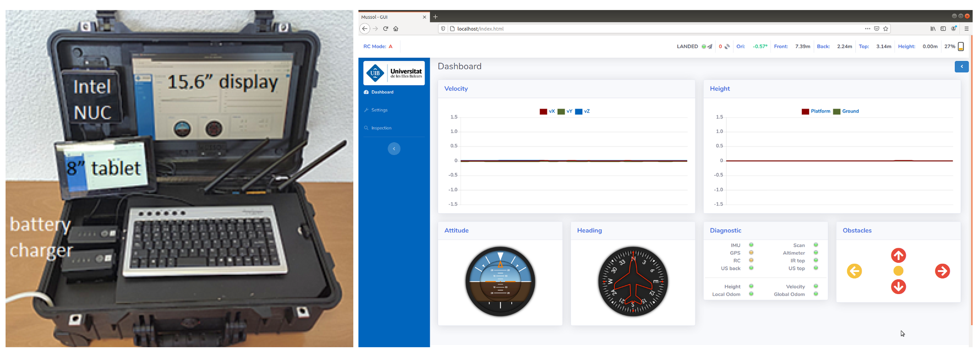This screenshot has height=355, width=980.
Task: Click the red down arrow obstacle indicator
Action: tap(898, 286)
